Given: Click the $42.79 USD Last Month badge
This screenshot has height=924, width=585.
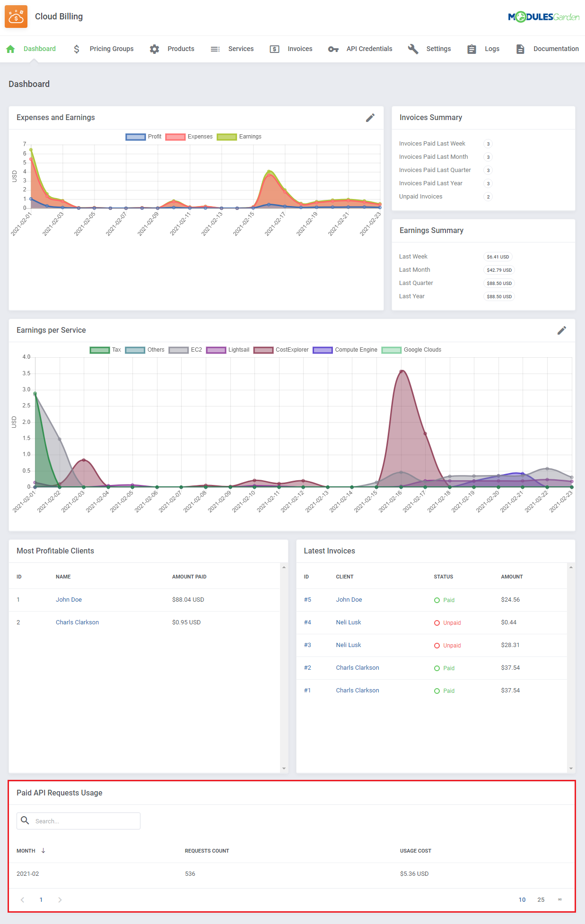Looking at the screenshot, I should (x=499, y=270).
